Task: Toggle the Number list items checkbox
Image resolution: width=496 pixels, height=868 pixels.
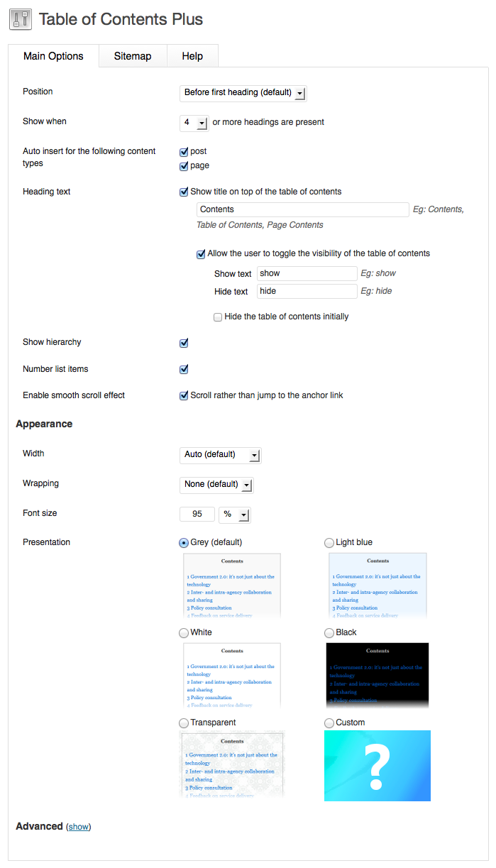Action: coord(184,370)
